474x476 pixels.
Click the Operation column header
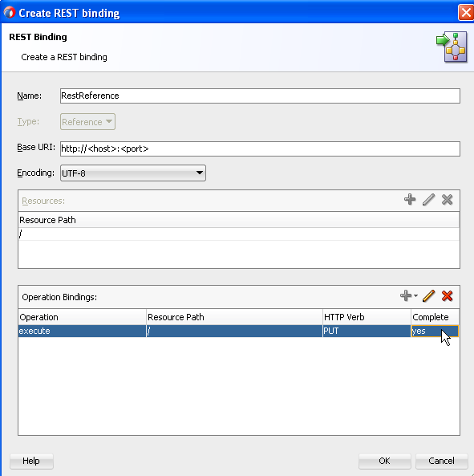[x=82, y=317]
